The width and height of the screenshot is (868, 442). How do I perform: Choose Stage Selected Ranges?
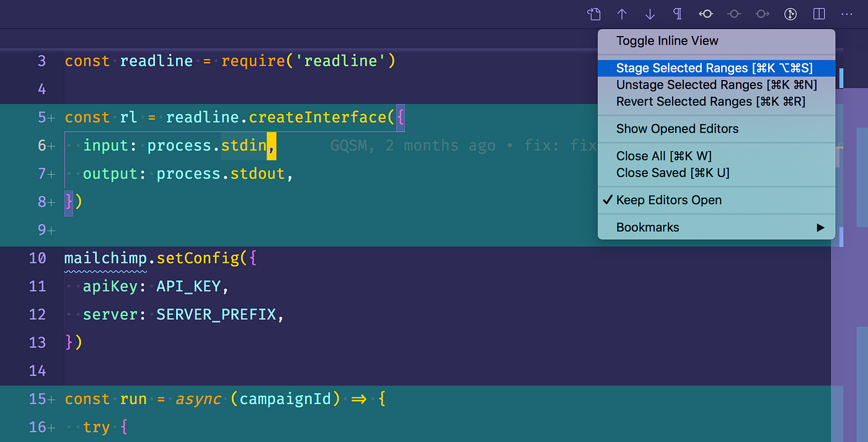pyautogui.click(x=716, y=68)
